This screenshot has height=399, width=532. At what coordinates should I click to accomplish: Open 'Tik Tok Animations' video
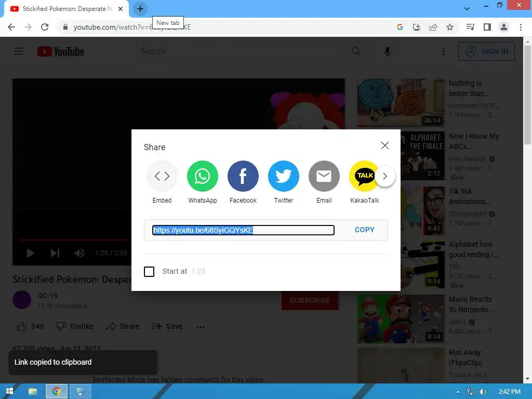click(x=470, y=196)
